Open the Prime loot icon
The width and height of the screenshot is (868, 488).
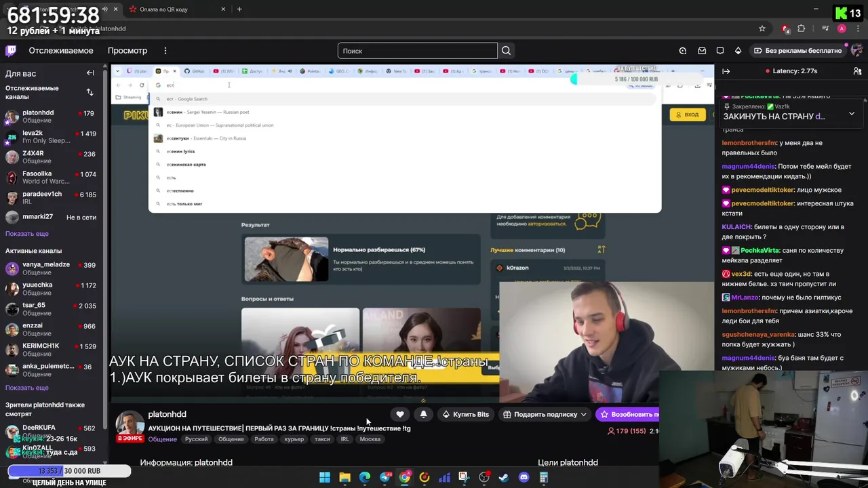683,51
